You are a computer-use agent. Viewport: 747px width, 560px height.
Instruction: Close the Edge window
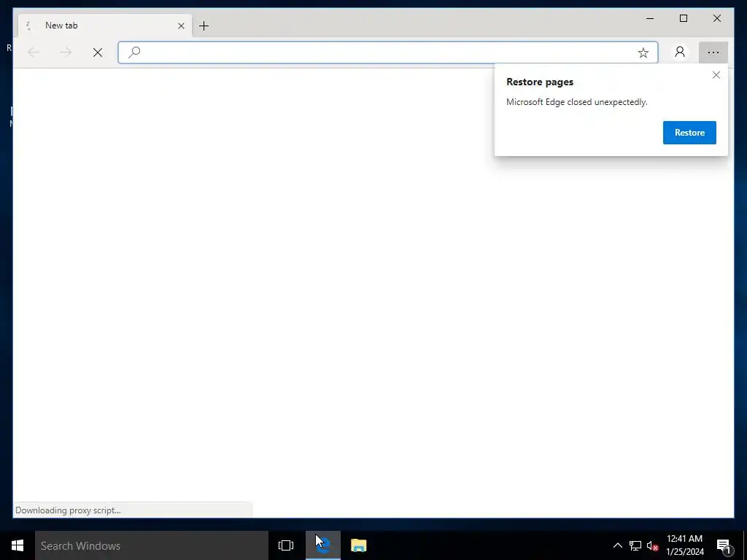pos(717,18)
